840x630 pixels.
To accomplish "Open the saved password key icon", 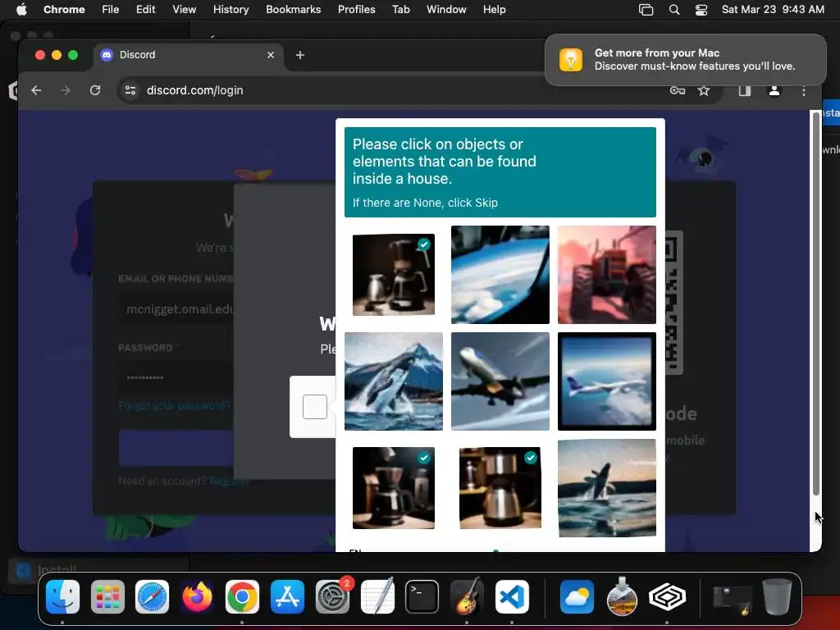I will (677, 90).
